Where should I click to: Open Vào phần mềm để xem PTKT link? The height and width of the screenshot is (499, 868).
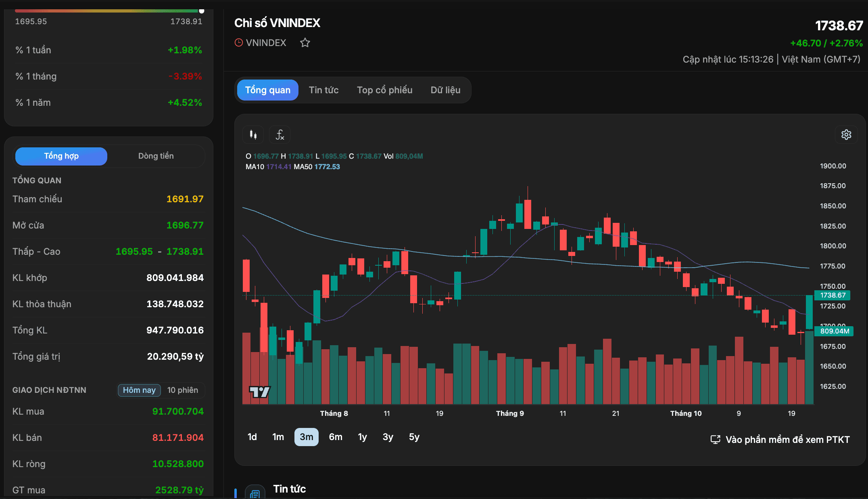point(787,439)
